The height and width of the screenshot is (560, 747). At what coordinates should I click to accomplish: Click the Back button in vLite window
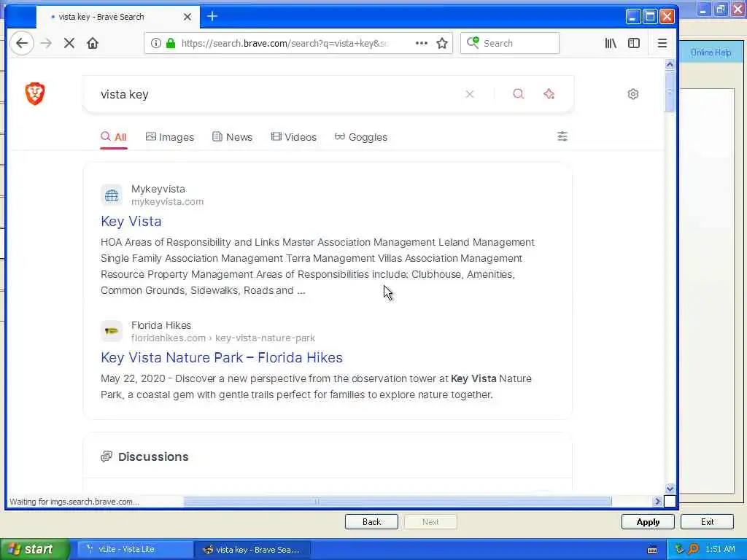coord(371,522)
